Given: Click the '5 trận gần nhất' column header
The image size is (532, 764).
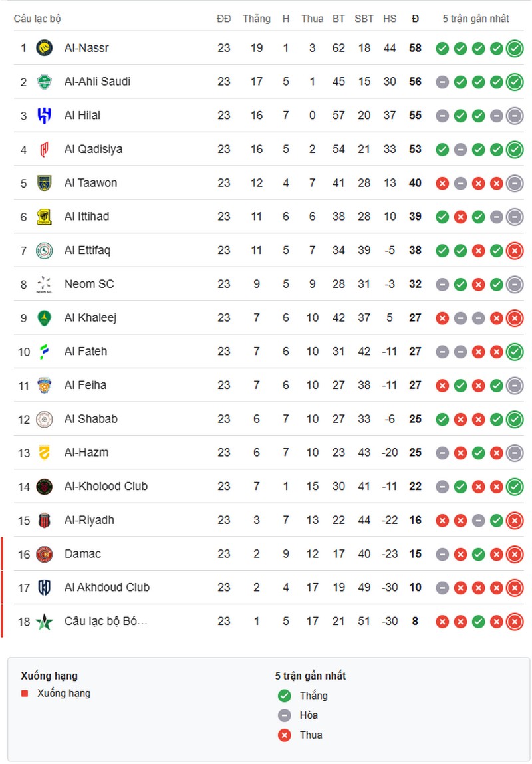Looking at the screenshot, I should (475, 19).
